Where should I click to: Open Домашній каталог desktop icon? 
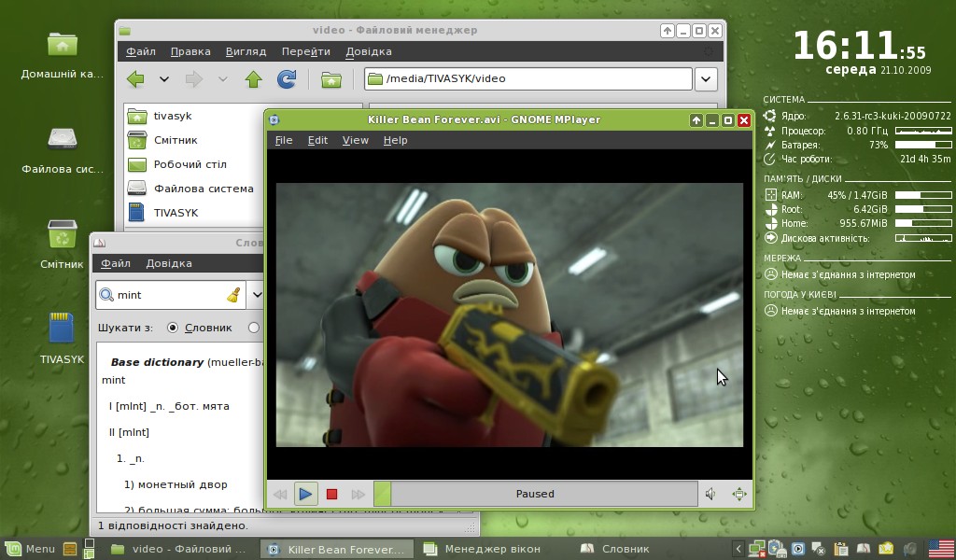(63, 55)
